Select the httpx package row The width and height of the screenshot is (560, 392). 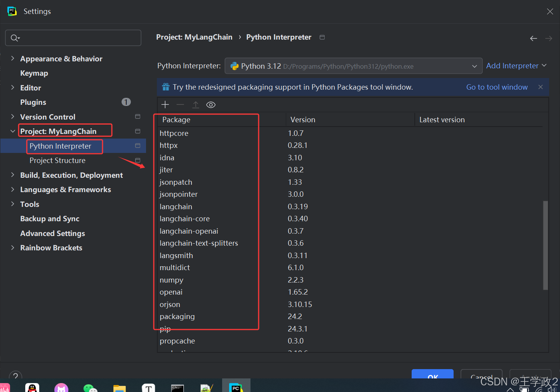click(x=350, y=145)
